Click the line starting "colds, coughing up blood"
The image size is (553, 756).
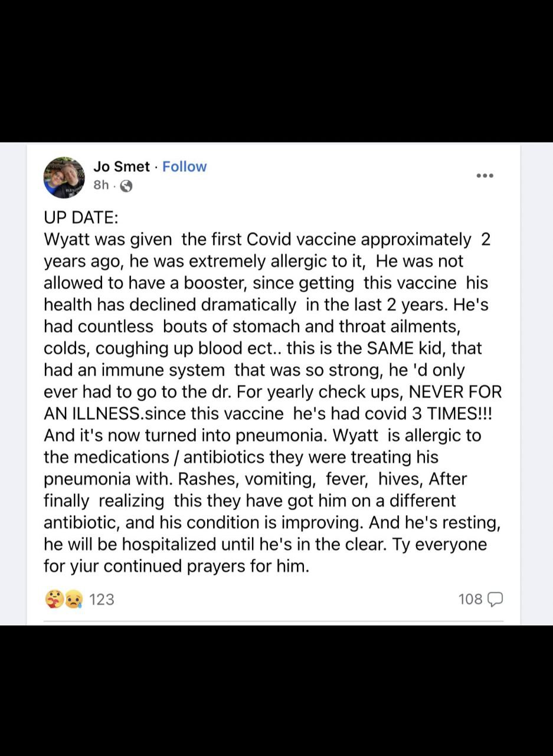point(263,348)
